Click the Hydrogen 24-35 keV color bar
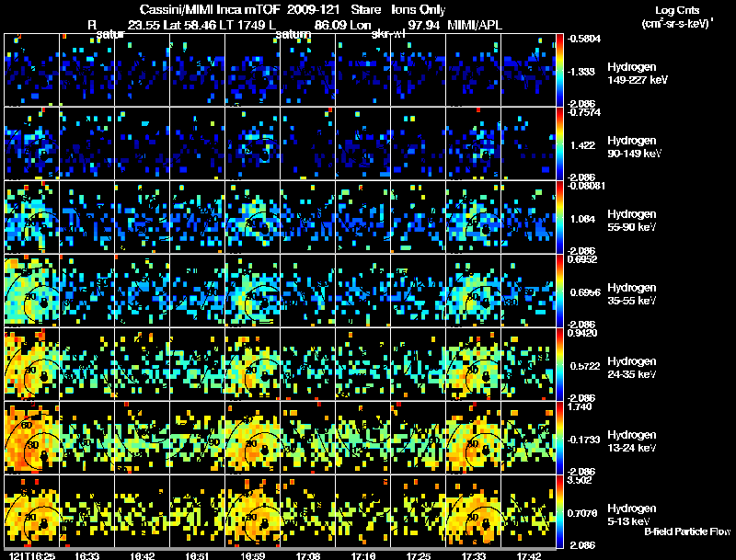The height and width of the screenshot is (560, 736). click(x=559, y=364)
